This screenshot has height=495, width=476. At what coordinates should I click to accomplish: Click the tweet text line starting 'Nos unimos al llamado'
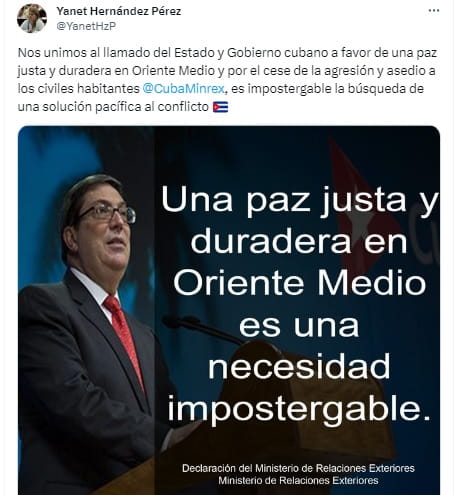click(x=227, y=53)
